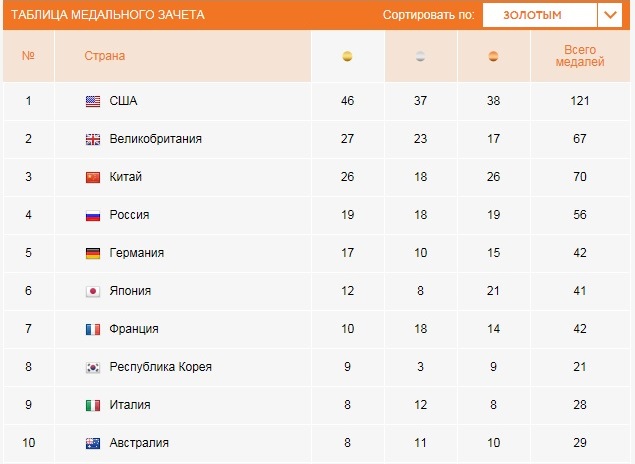Click the USA flag icon
The height and width of the screenshot is (464, 635).
pyautogui.click(x=93, y=101)
